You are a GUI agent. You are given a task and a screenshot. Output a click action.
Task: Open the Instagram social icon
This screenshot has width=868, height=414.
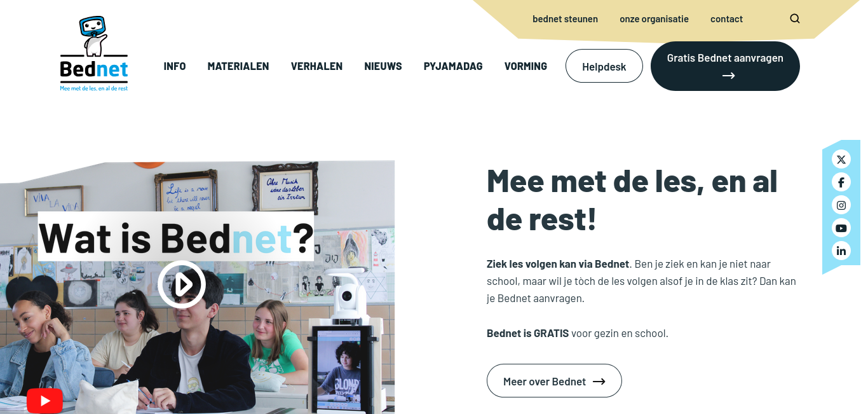841,205
